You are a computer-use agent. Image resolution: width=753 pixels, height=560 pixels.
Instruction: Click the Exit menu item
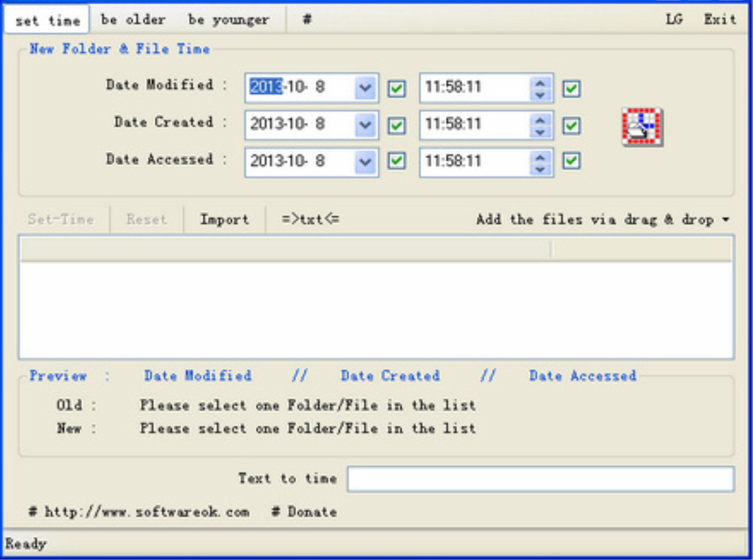(720, 20)
